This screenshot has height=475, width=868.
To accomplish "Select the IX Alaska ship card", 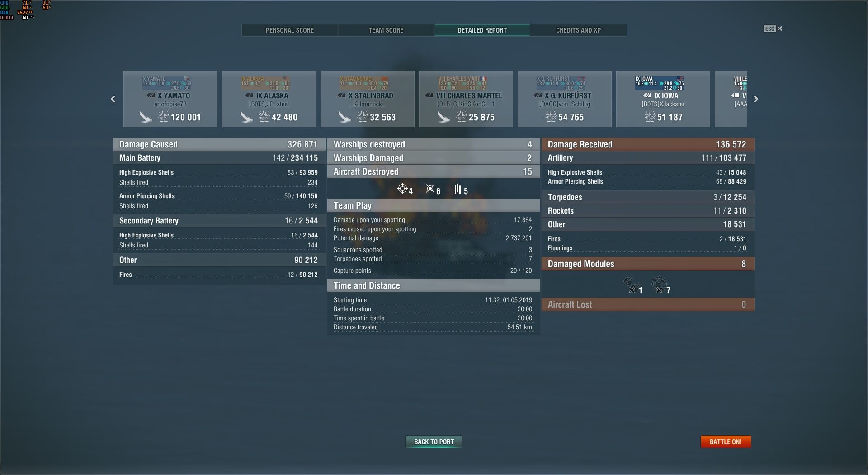I will (x=269, y=99).
